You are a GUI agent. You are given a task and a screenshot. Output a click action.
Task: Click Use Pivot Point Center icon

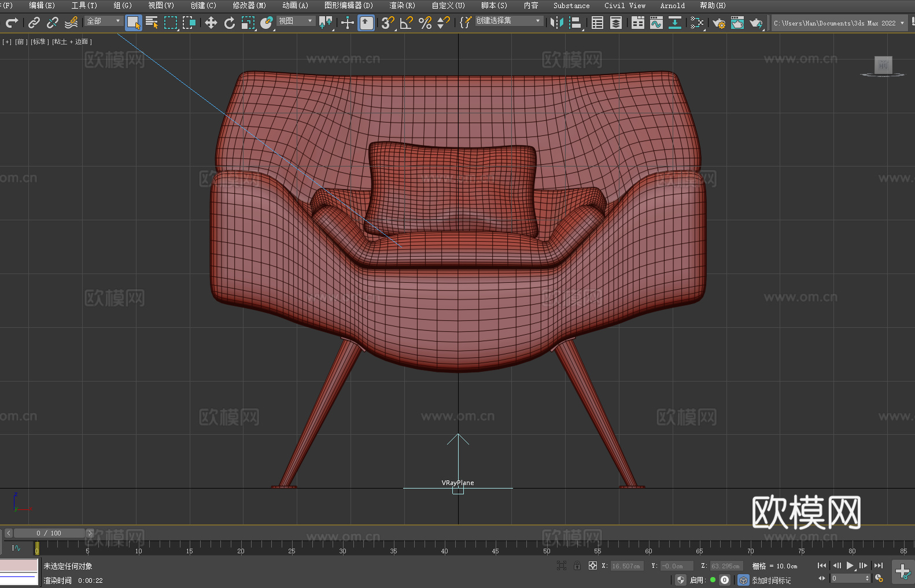(x=326, y=23)
